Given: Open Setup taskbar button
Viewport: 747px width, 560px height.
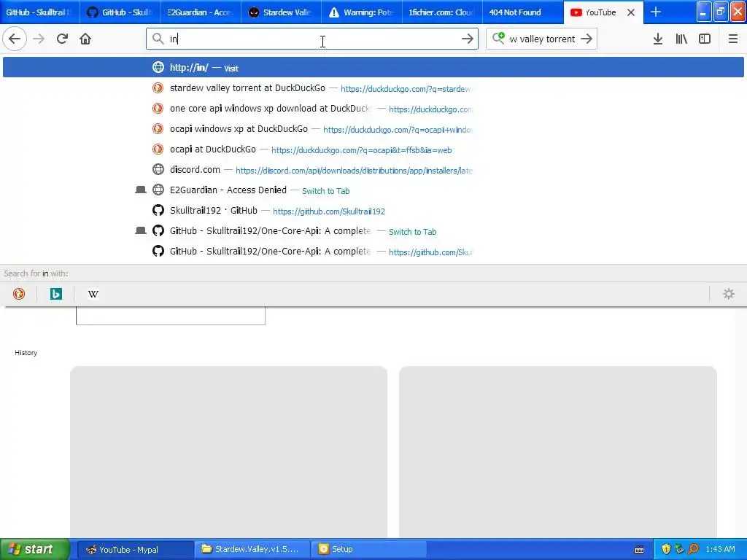Looking at the screenshot, I should [x=368, y=549].
